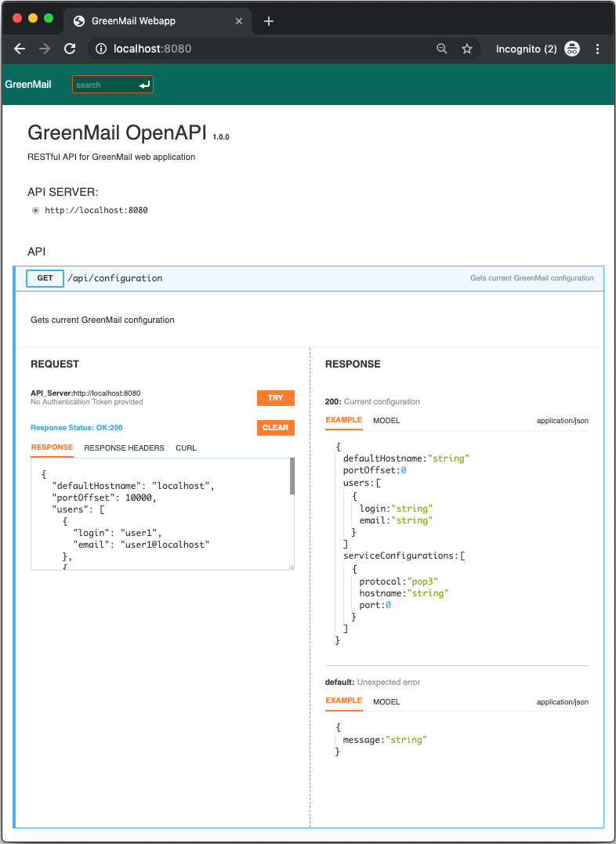Click 'protocol:"pop3"' in example JSON
616x844 pixels.
click(x=399, y=581)
